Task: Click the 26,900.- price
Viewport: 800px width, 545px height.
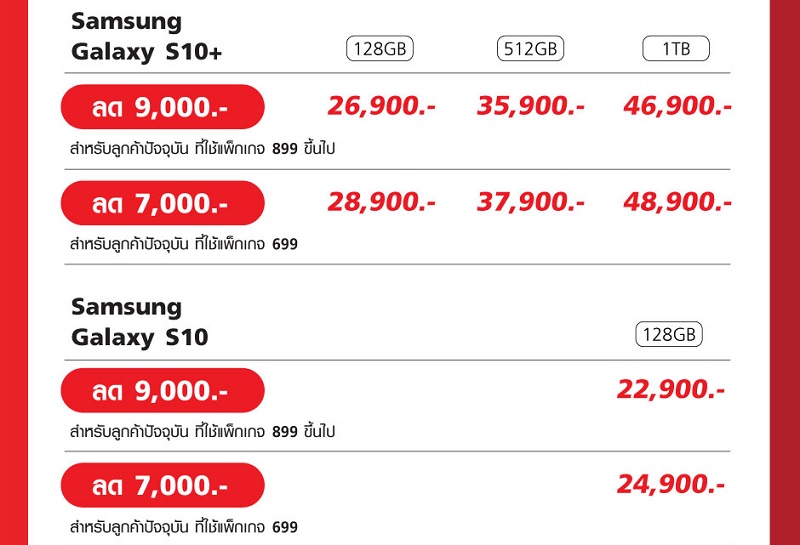Action: coord(381,106)
